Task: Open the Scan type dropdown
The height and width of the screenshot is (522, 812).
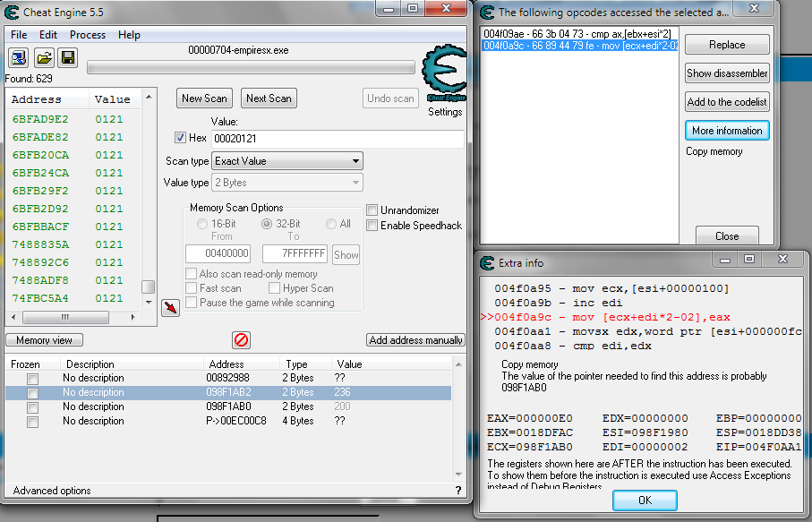Action: point(286,161)
